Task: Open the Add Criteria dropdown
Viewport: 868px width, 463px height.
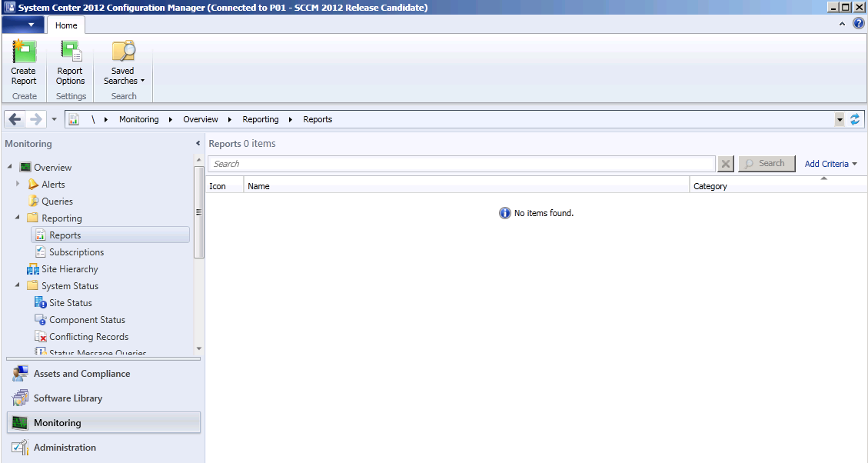Action: tap(831, 164)
